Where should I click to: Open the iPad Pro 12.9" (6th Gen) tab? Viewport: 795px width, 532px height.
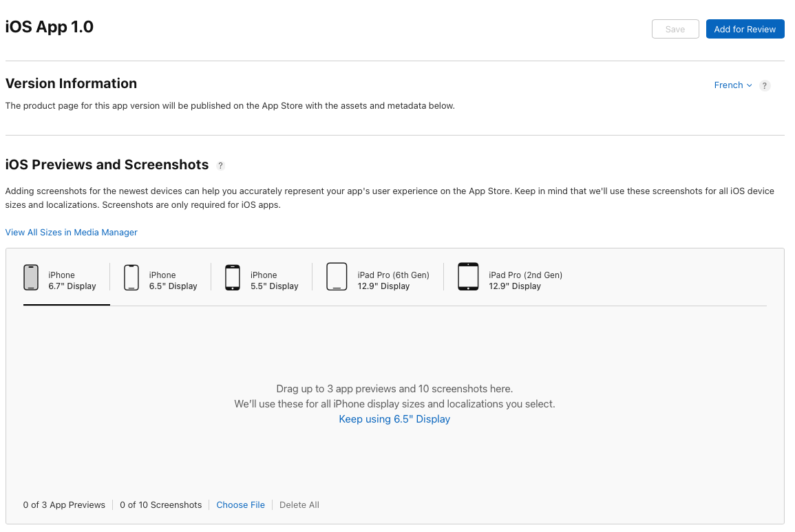[x=376, y=280]
